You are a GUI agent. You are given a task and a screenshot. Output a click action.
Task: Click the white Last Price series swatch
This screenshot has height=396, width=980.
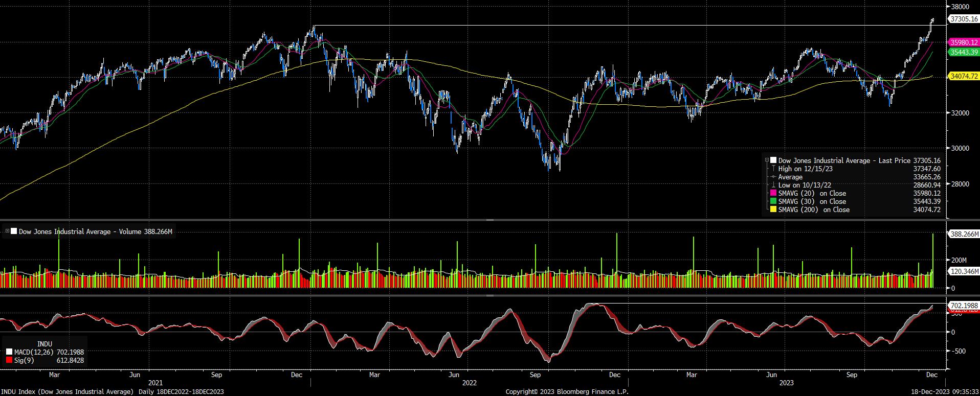tap(773, 160)
